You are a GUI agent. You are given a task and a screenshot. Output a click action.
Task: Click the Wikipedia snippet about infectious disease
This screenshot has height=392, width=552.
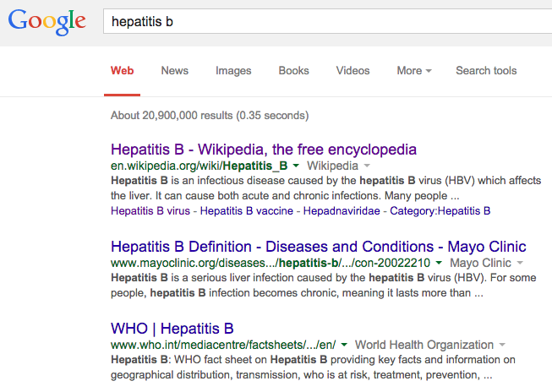(326, 188)
